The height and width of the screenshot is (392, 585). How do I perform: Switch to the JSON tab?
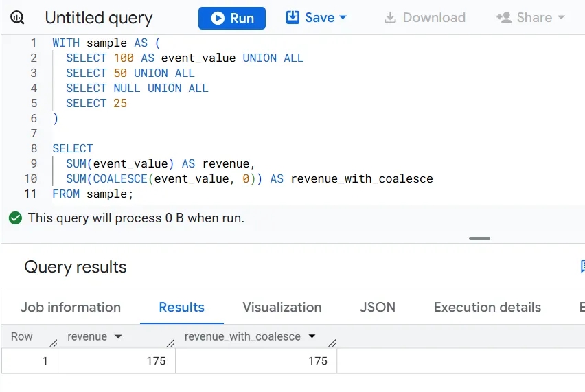378,307
